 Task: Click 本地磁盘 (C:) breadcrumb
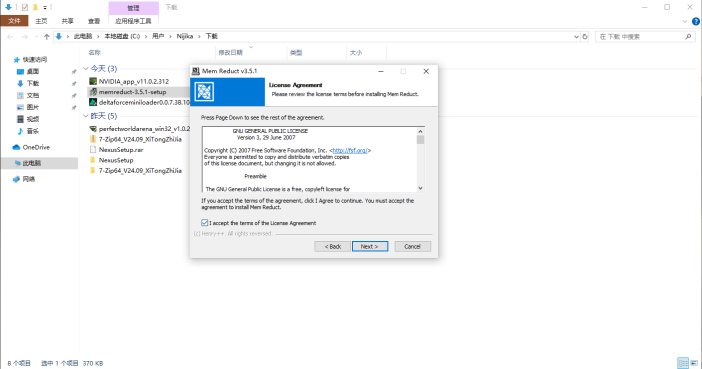coord(122,36)
